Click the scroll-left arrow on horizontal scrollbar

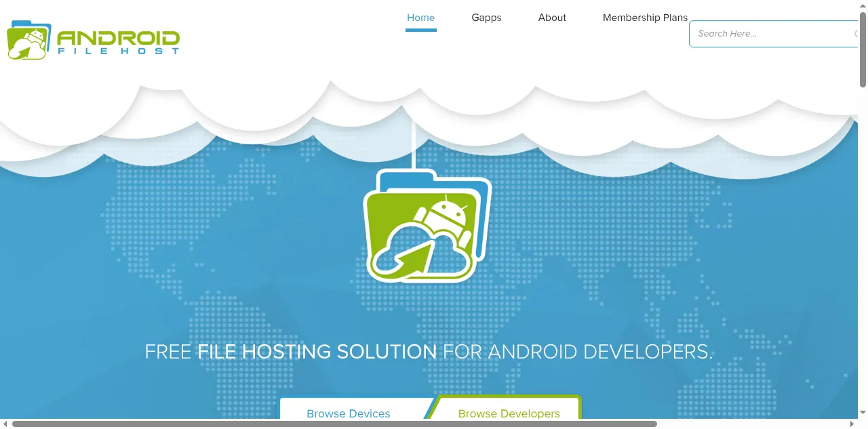coord(5,424)
